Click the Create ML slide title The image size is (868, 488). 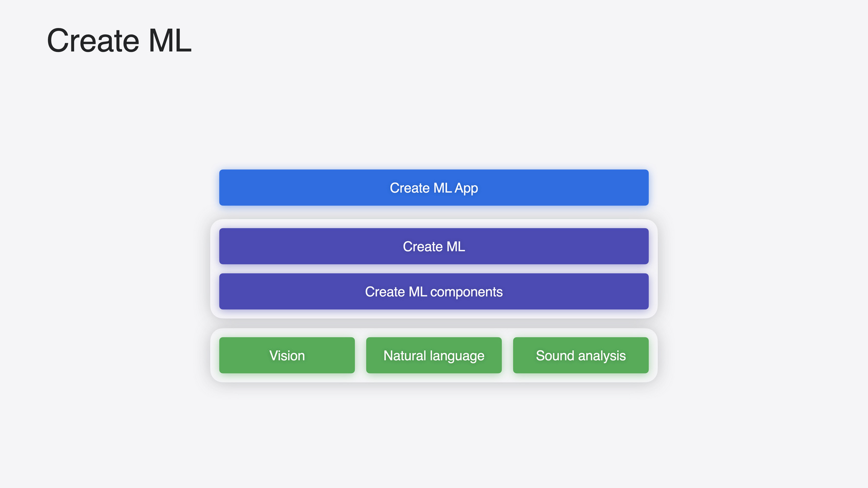pos(119,41)
